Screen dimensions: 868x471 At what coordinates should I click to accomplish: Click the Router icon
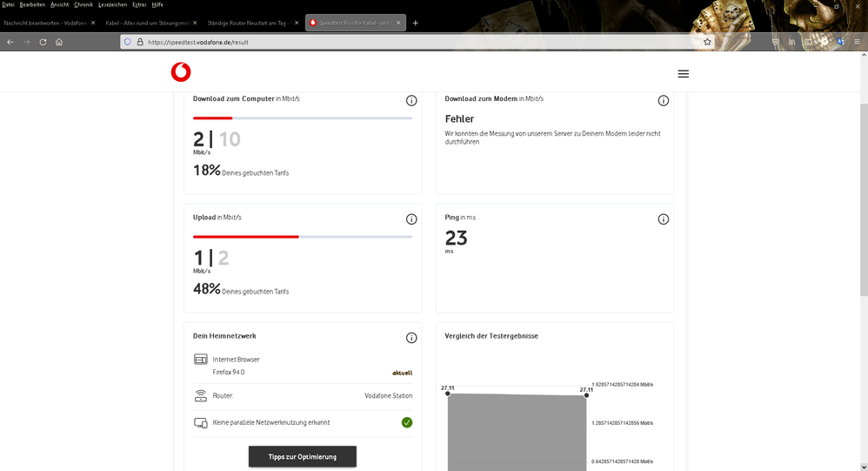click(x=200, y=395)
